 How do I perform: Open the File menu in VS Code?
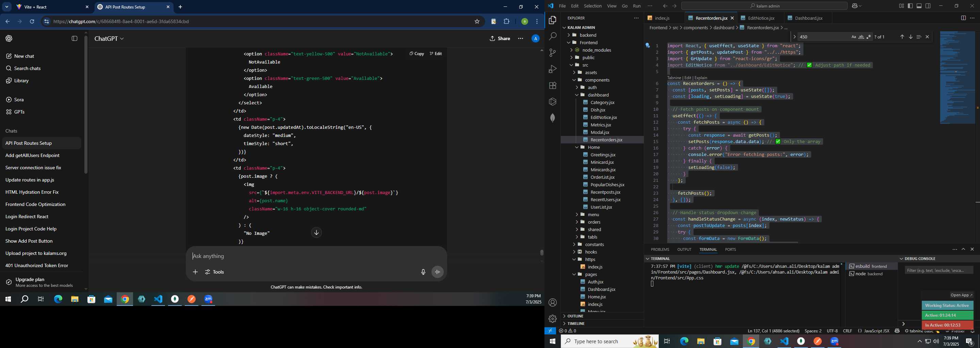(x=562, y=6)
